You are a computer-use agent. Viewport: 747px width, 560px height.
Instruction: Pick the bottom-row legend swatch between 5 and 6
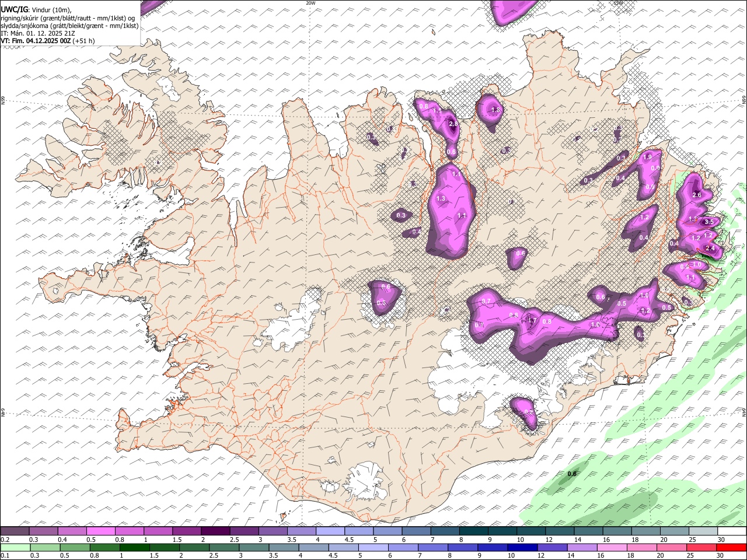[x=373, y=547]
